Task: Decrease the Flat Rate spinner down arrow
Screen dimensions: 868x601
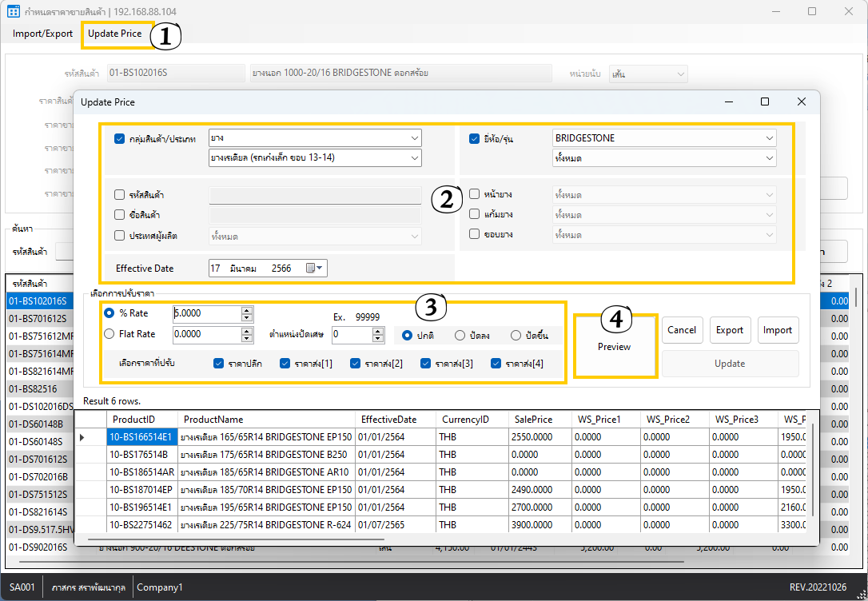Action: click(x=247, y=339)
